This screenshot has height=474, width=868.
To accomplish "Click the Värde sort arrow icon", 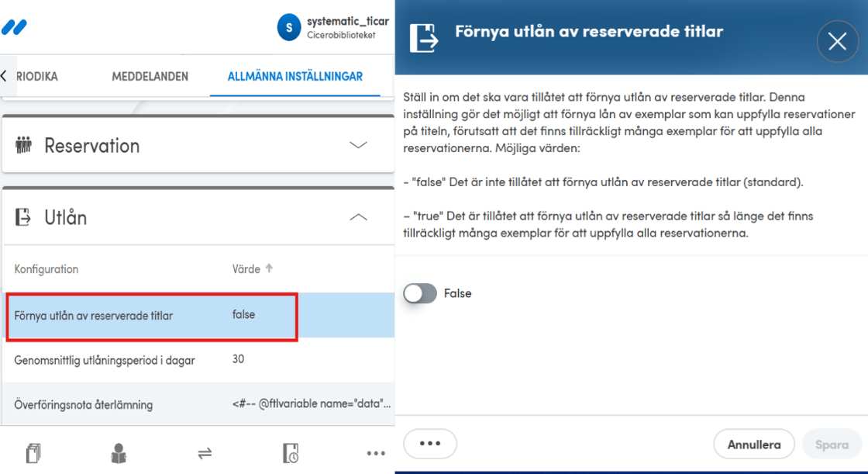I will (x=270, y=268).
